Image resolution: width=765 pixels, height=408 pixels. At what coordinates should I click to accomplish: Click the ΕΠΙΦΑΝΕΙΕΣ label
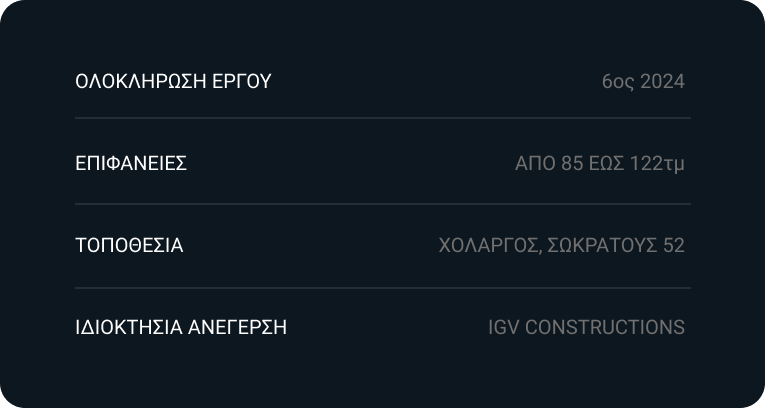click(131, 164)
